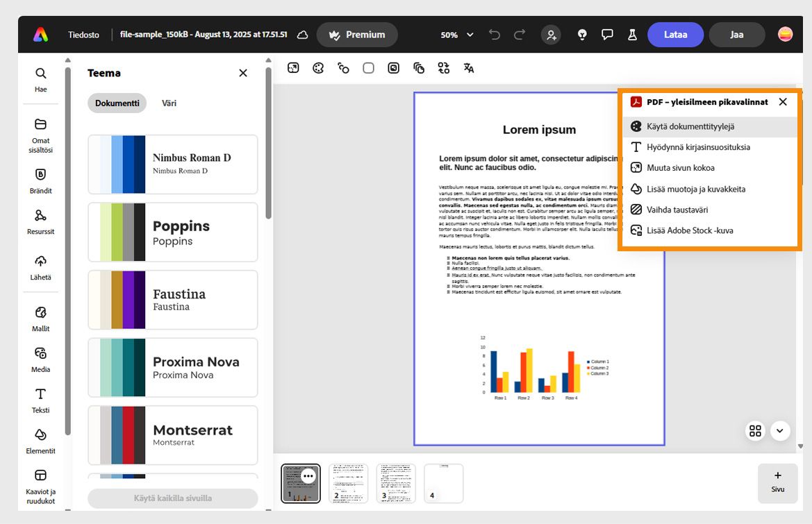Select the Montserrat theme
The height and width of the screenshot is (524, 812).
pyautogui.click(x=173, y=436)
